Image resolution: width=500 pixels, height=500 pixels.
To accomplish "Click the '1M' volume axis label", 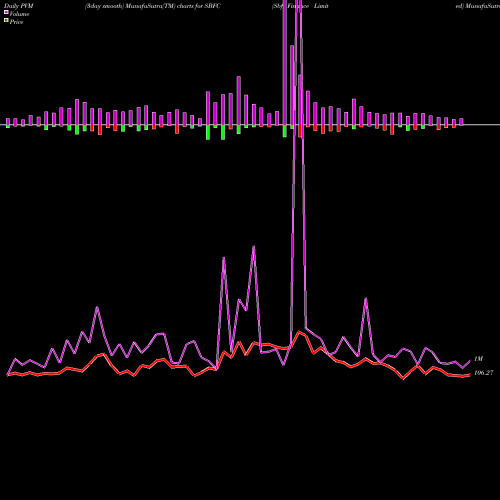I will coord(478,359).
